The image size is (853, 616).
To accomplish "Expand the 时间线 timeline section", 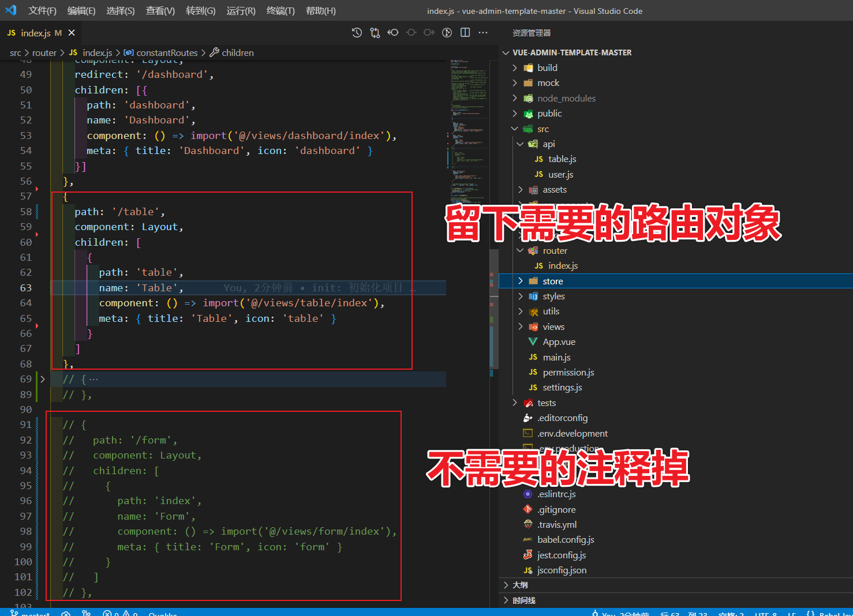I will click(506, 600).
